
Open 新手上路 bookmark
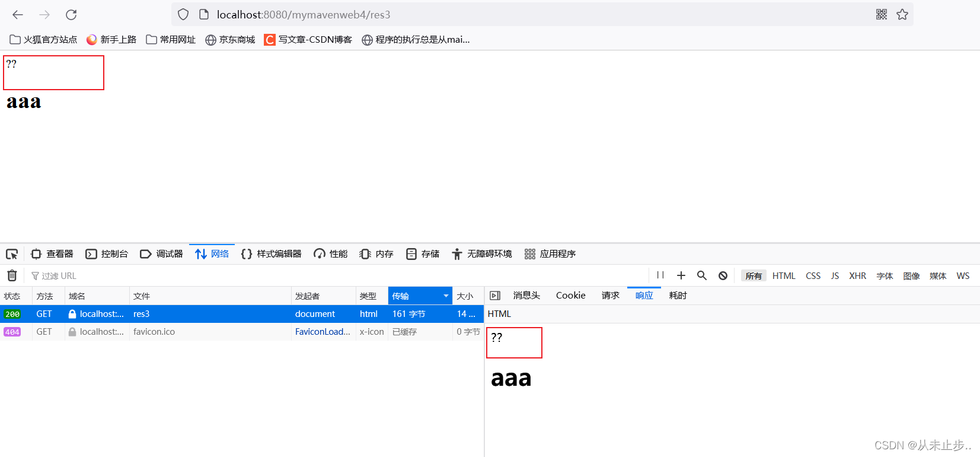111,40
